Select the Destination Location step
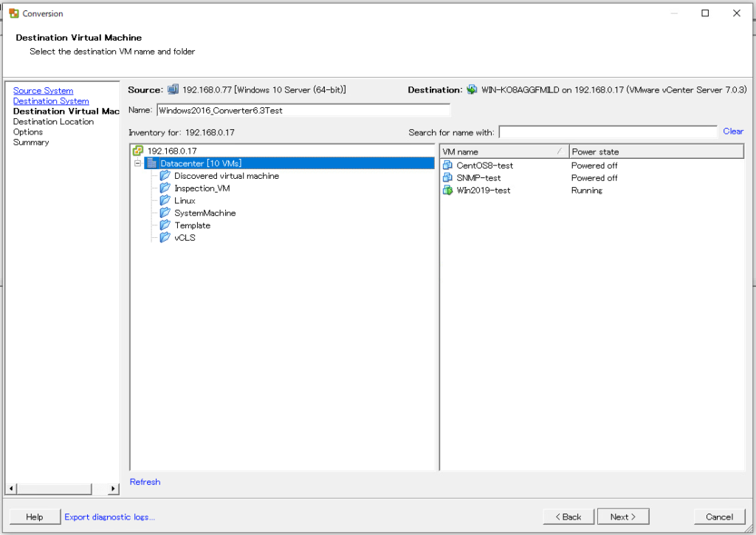 point(53,122)
